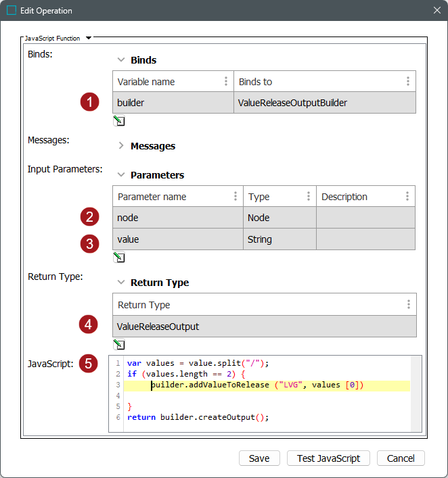
Task: Open column menu for Parameter name header
Action: 235,197
